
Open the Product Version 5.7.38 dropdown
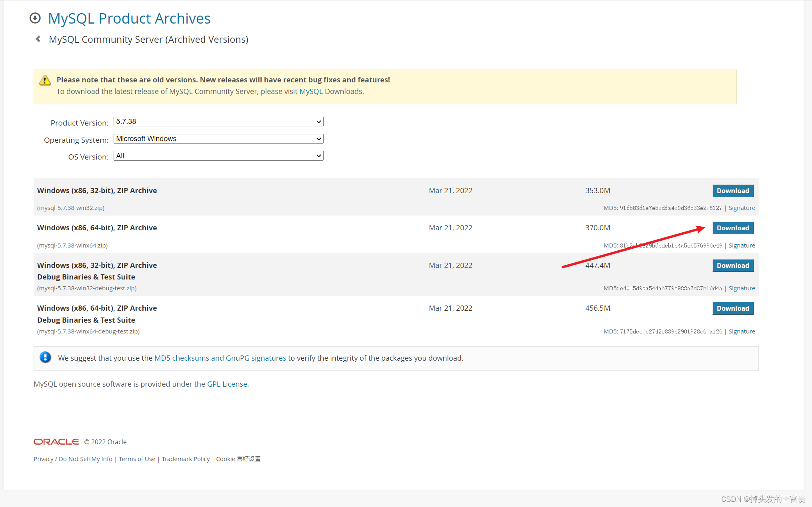point(218,122)
